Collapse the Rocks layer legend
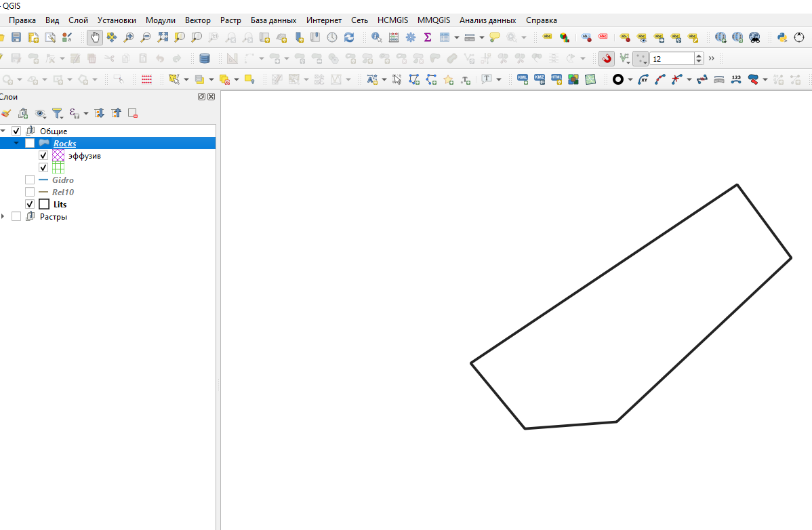The width and height of the screenshot is (812, 530). 16,144
